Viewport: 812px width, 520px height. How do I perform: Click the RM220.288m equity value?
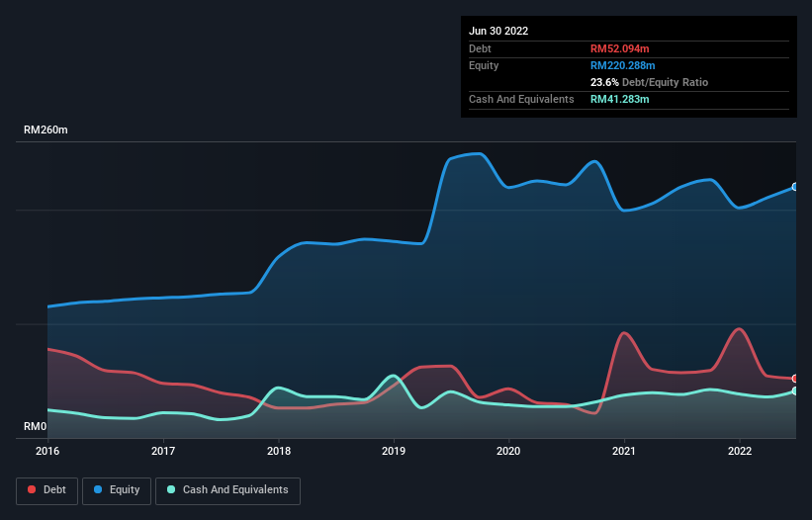tap(622, 65)
